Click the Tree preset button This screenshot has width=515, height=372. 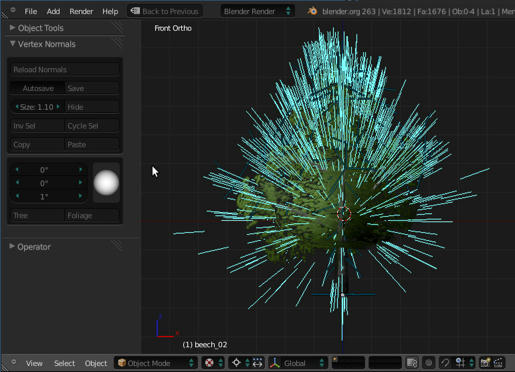[37, 216]
